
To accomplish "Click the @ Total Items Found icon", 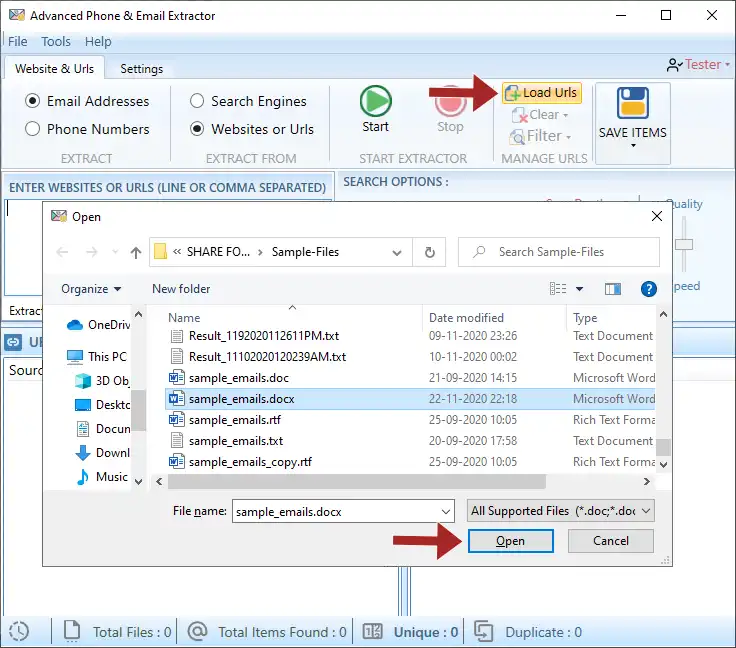I will click(198, 631).
